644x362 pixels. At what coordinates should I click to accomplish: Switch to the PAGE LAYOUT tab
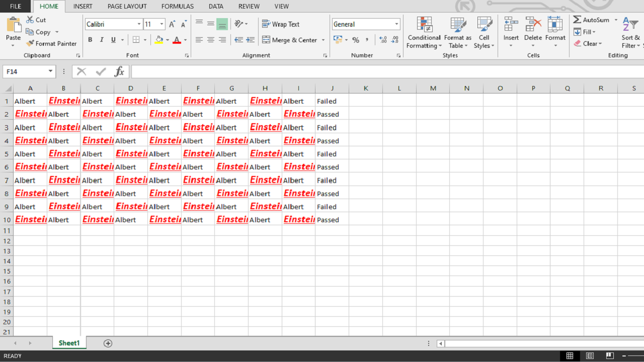127,7
